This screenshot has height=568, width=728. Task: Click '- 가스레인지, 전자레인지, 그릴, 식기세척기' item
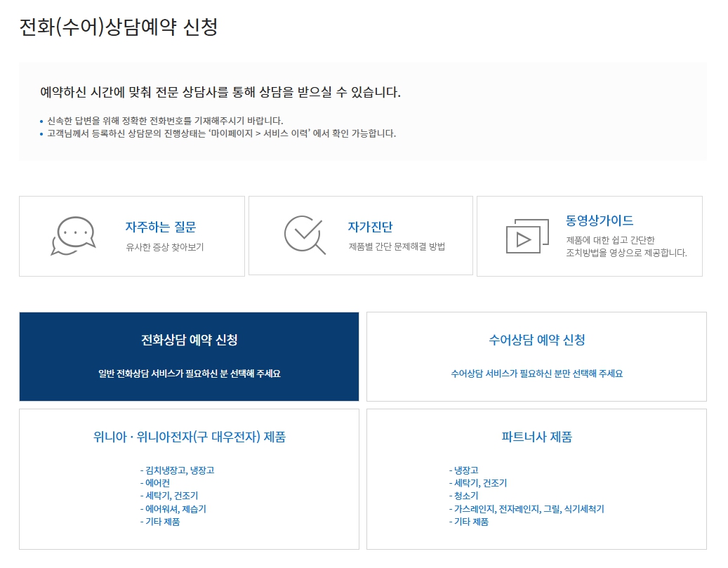pyautogui.click(x=527, y=509)
